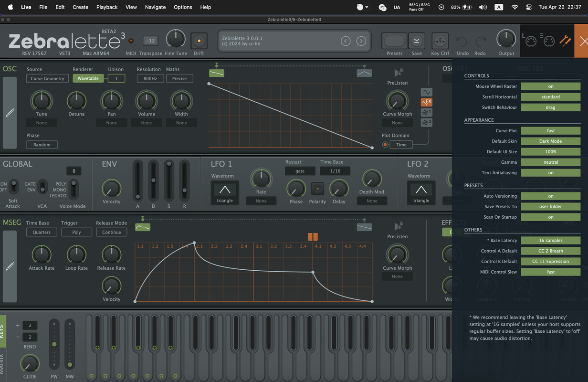The width and height of the screenshot is (588, 382).
Task: Open the Source Curve Geometry dropdown
Action: [x=47, y=78]
